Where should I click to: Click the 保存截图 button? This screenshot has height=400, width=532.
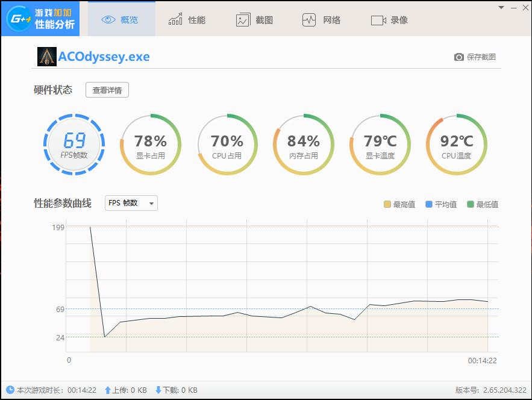tap(478, 55)
